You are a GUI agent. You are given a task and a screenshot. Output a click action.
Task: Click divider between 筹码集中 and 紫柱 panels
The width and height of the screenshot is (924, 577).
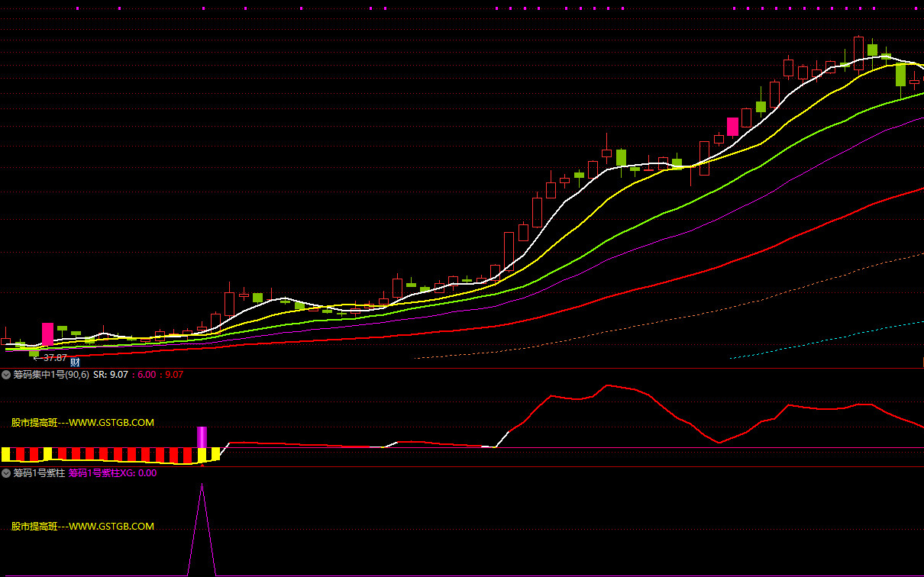[x=462, y=466]
